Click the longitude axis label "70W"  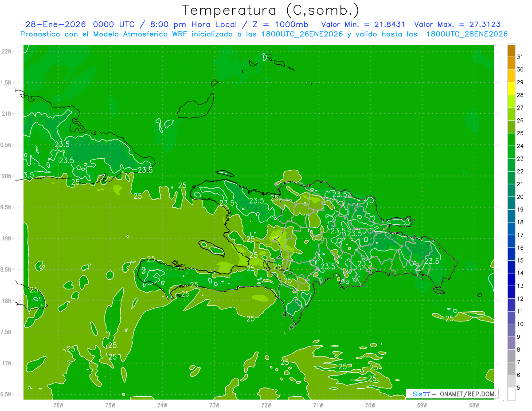(x=370, y=405)
